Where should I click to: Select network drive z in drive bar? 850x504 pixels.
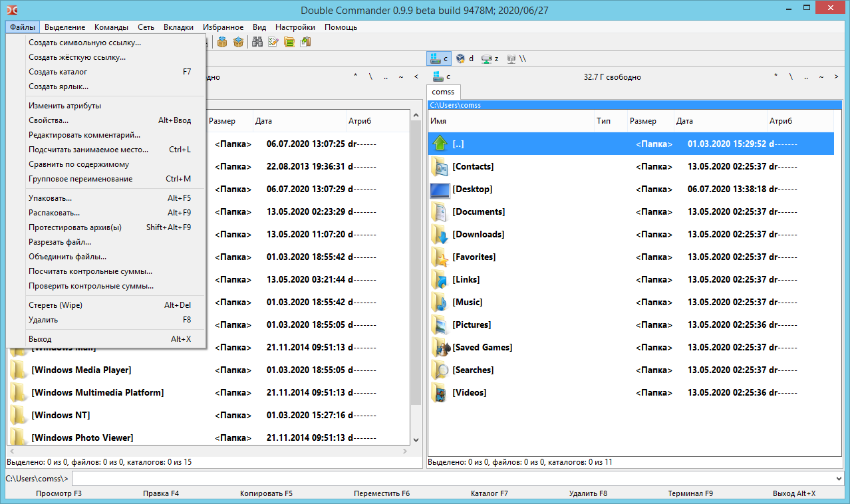(490, 59)
